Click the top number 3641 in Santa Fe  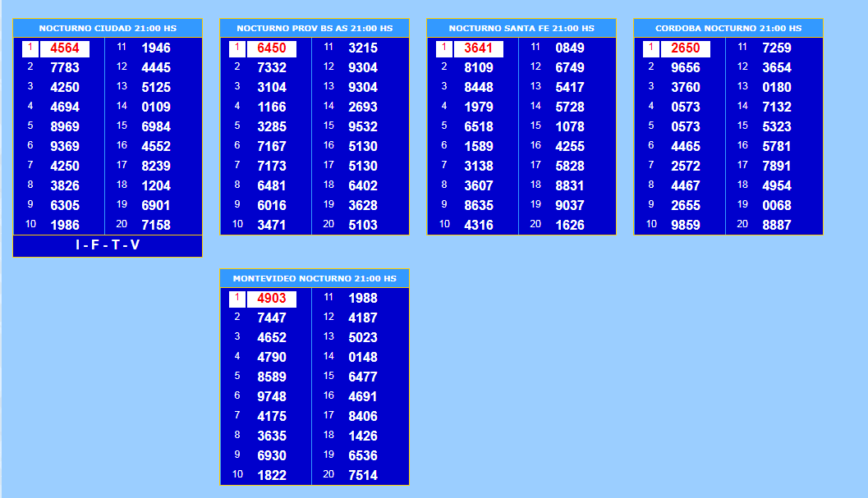coord(479,48)
